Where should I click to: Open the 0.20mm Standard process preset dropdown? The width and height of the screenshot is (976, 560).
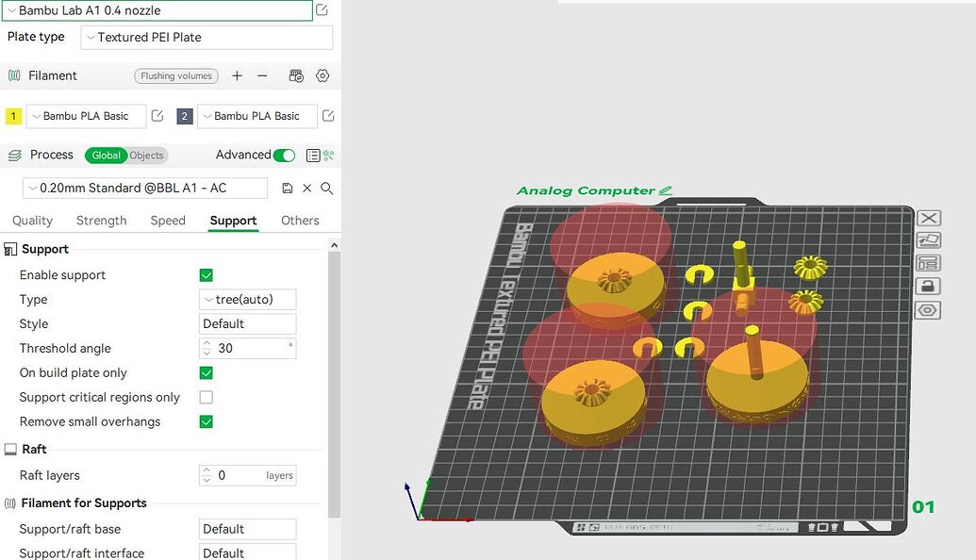point(145,188)
